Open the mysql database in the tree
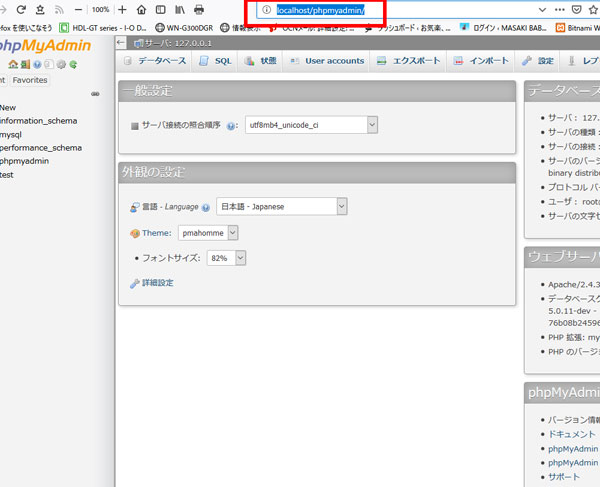The width and height of the screenshot is (600, 487). (x=11, y=135)
